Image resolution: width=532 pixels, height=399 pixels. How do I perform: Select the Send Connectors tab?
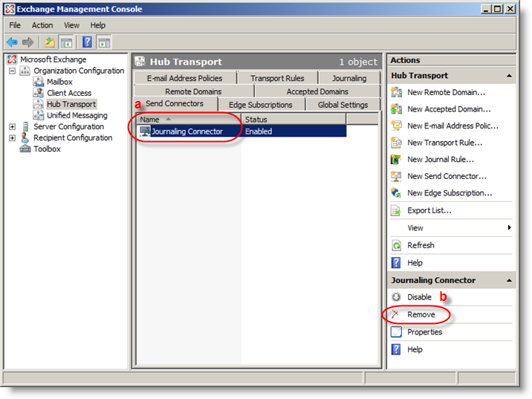click(175, 104)
